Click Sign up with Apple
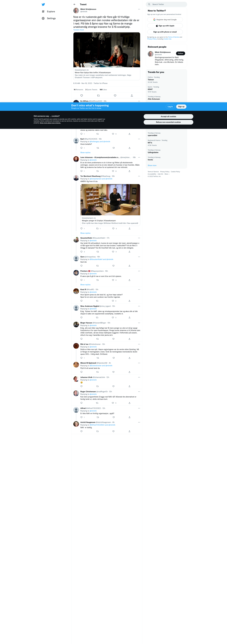The image size is (227, 644). pos(165,26)
